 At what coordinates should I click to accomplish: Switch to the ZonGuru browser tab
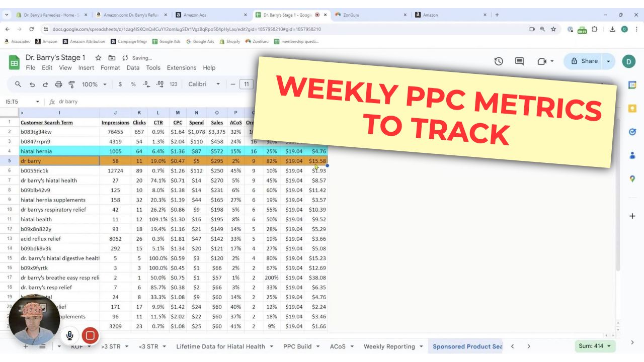372,15
